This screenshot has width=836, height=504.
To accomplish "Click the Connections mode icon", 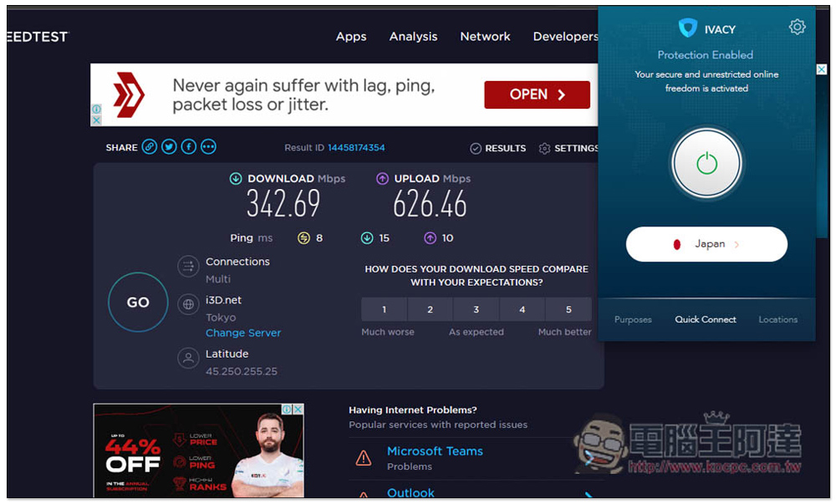I will point(188,267).
